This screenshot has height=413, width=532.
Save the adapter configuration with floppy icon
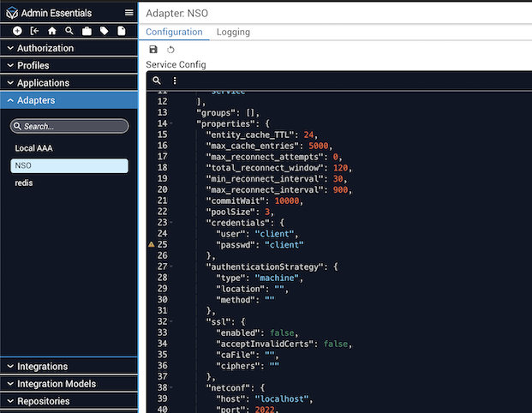click(153, 50)
